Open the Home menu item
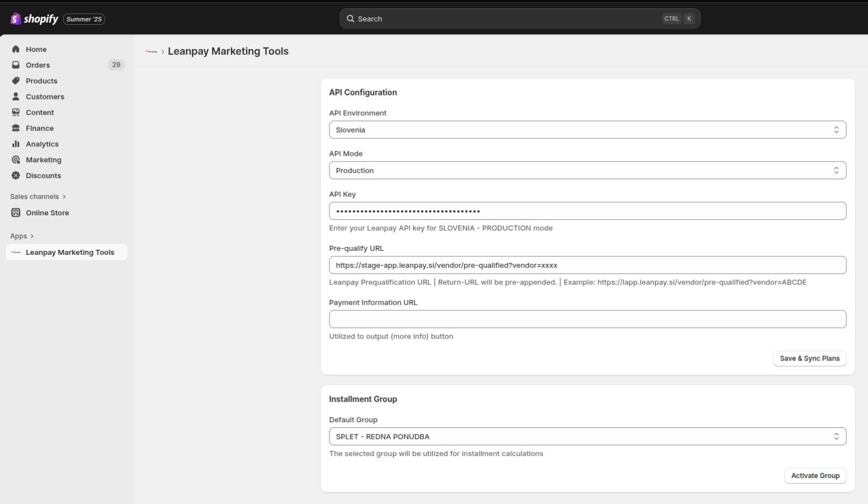This screenshot has height=504, width=868. click(x=36, y=49)
